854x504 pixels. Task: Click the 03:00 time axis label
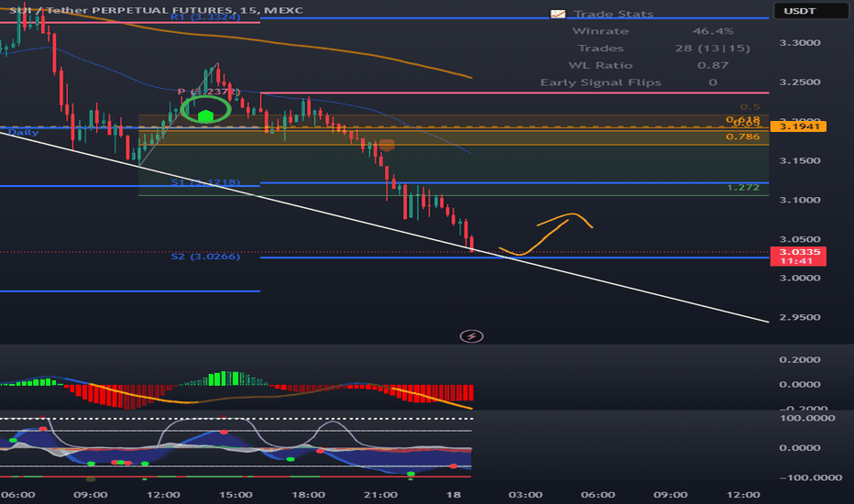526,495
